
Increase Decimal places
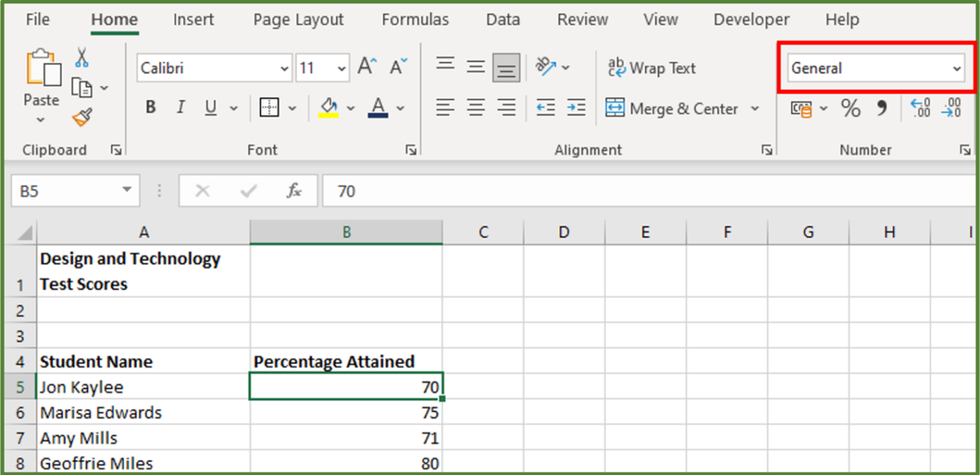tap(920, 108)
